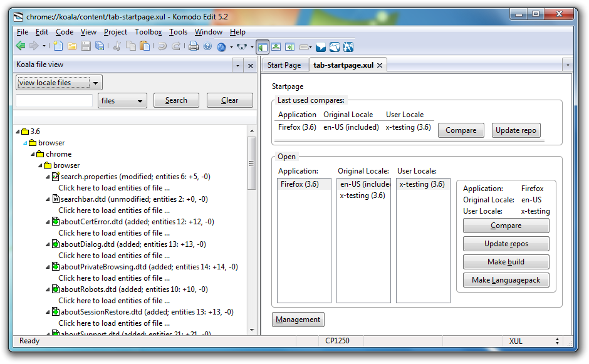The image size is (589, 364).
Task: Click the koala face toolbar icon
Action: (x=242, y=46)
